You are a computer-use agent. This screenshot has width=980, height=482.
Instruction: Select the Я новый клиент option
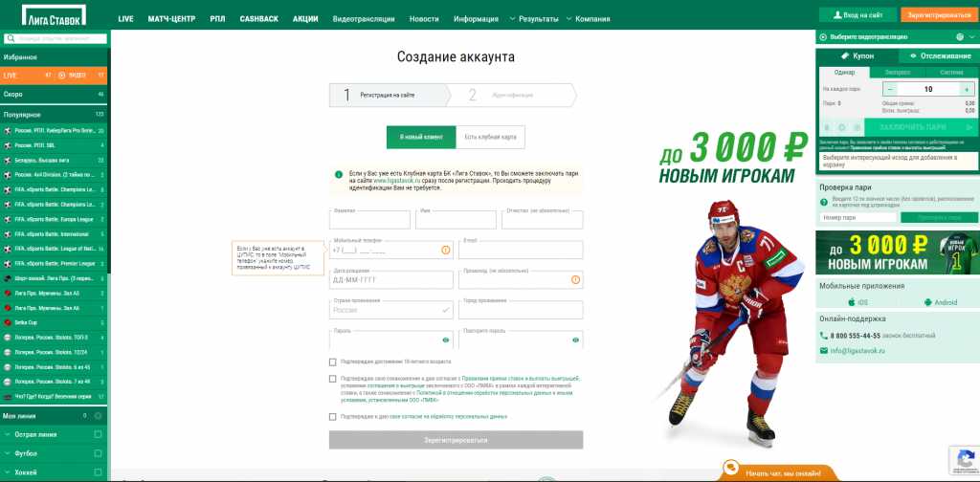pos(421,137)
